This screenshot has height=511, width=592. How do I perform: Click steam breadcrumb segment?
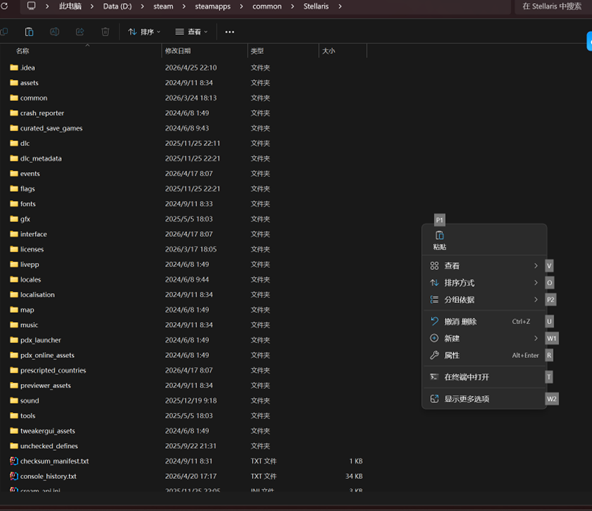(x=163, y=6)
